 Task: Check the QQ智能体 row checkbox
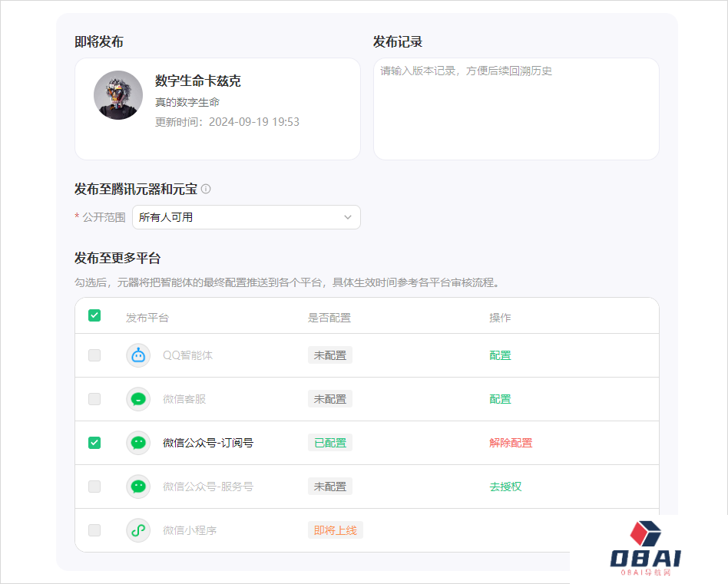[x=94, y=355]
